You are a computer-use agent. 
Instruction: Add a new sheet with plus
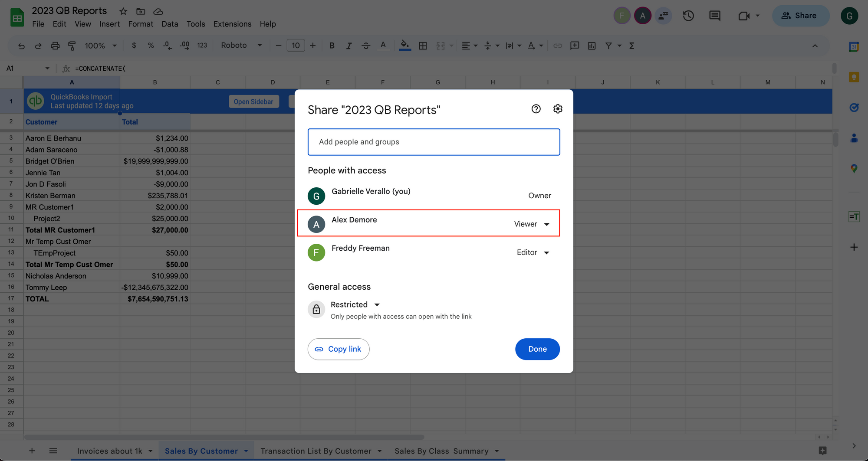pyautogui.click(x=32, y=451)
